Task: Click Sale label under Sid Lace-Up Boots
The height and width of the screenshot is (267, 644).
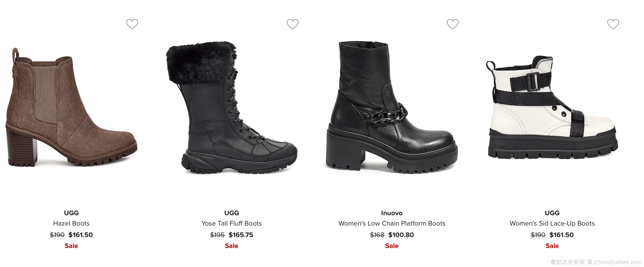Action: coord(552,246)
